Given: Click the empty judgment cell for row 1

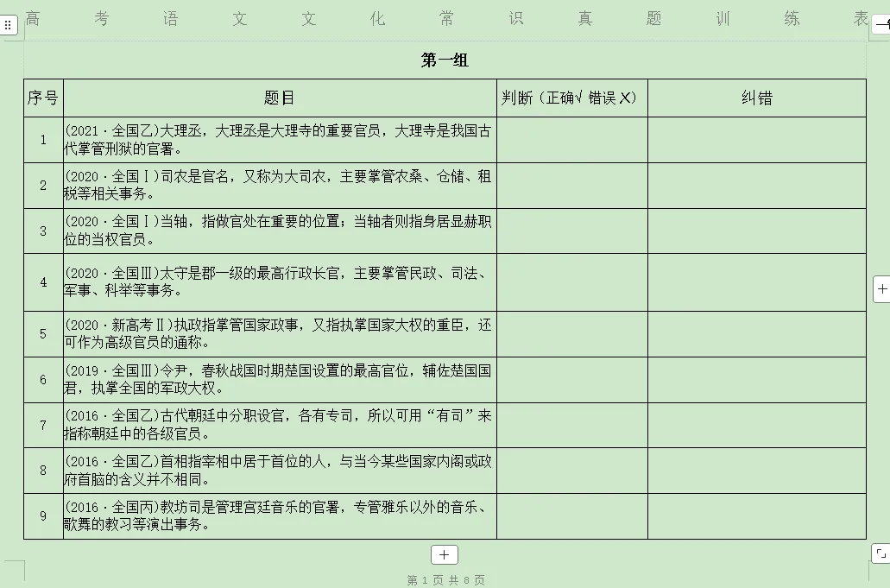Looking at the screenshot, I should pos(571,140).
